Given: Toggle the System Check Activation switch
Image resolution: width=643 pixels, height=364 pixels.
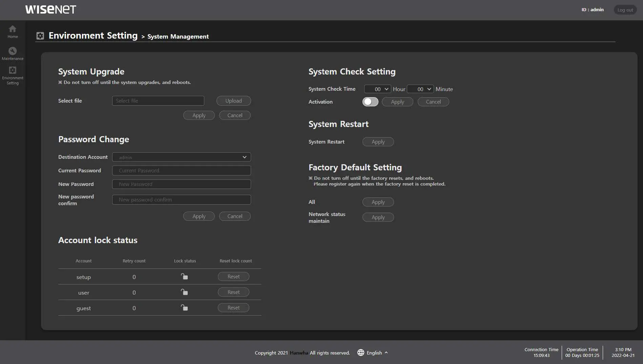Looking at the screenshot, I should tap(370, 102).
